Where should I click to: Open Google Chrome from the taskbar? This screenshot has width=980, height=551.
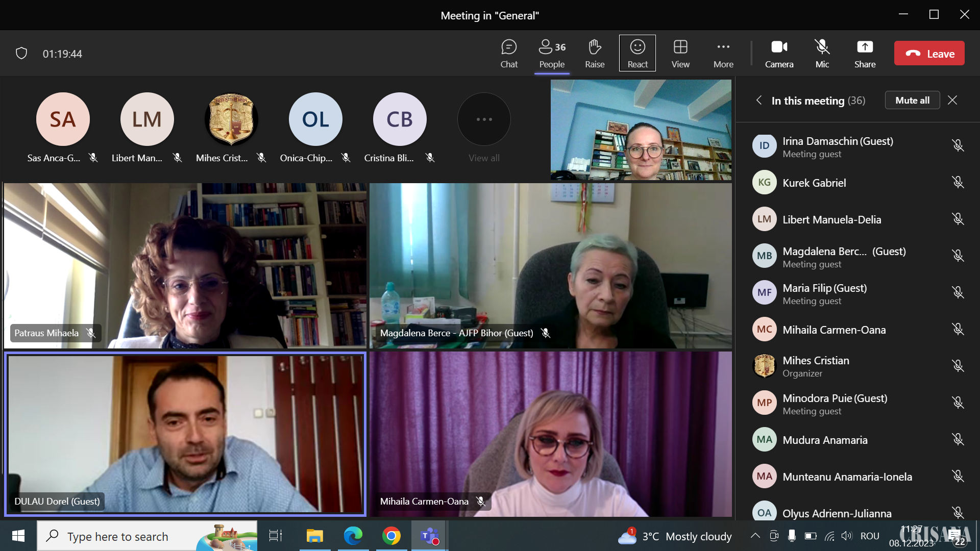pyautogui.click(x=391, y=536)
